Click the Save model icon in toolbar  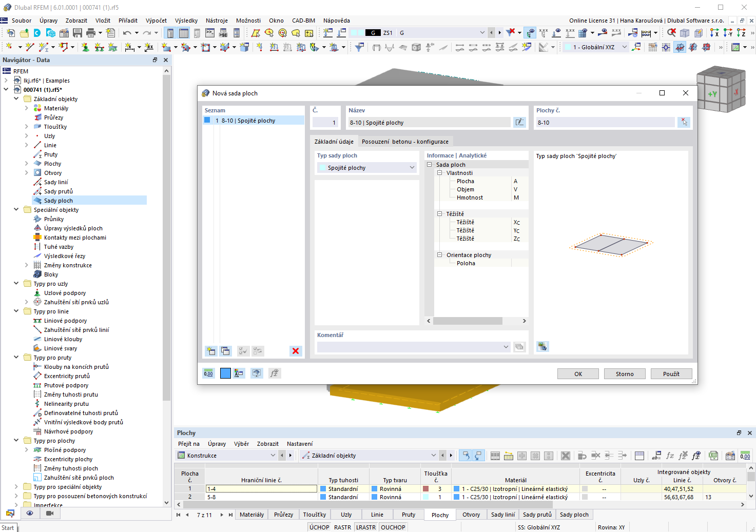77,33
